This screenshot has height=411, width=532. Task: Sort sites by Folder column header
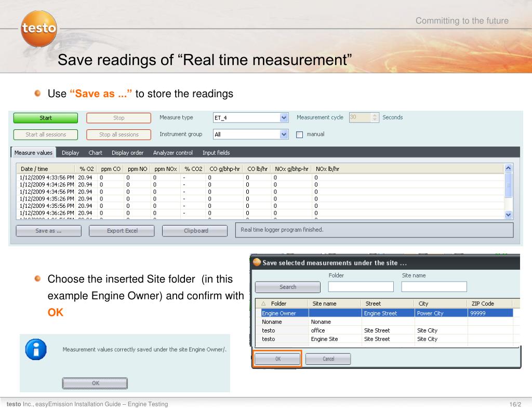click(282, 303)
